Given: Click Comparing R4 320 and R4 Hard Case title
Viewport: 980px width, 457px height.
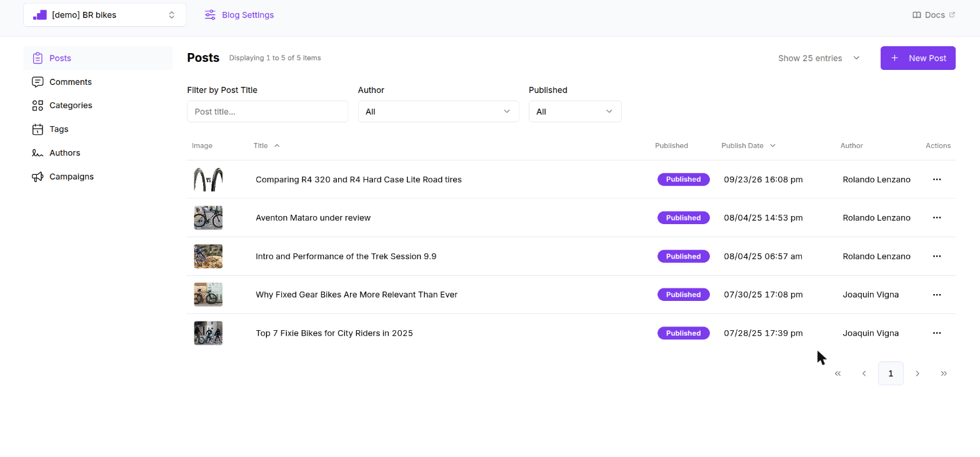Looking at the screenshot, I should [x=359, y=179].
